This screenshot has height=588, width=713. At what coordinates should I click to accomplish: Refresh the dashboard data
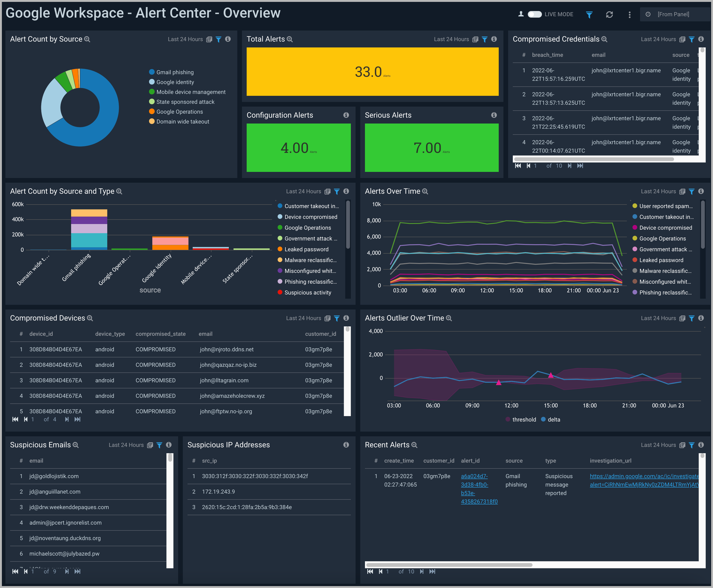[x=609, y=15]
